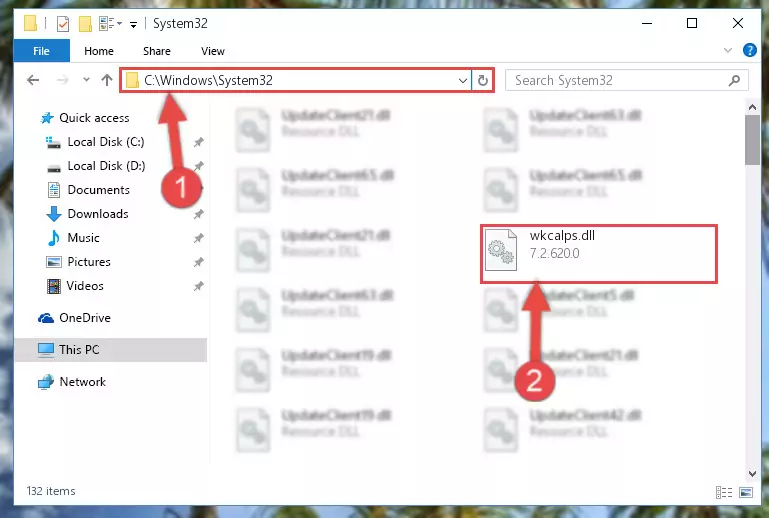Click the New folder icon in the title bar

coord(85,24)
